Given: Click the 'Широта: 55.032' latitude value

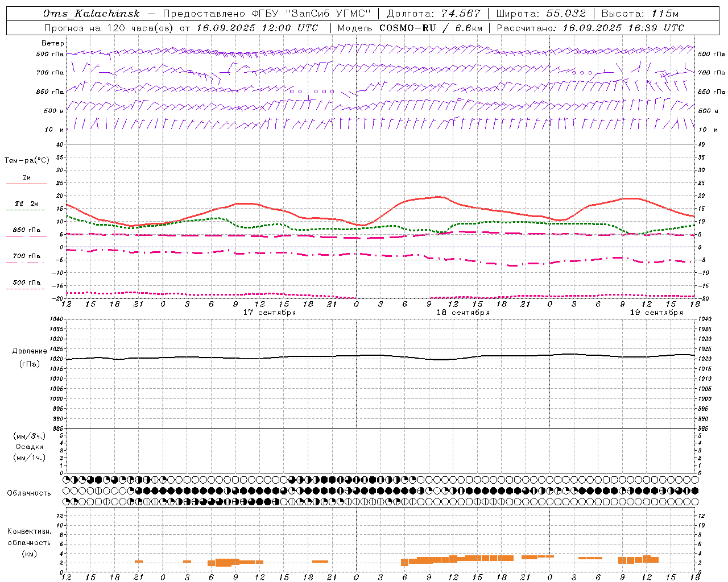Looking at the screenshot, I should (541, 14).
